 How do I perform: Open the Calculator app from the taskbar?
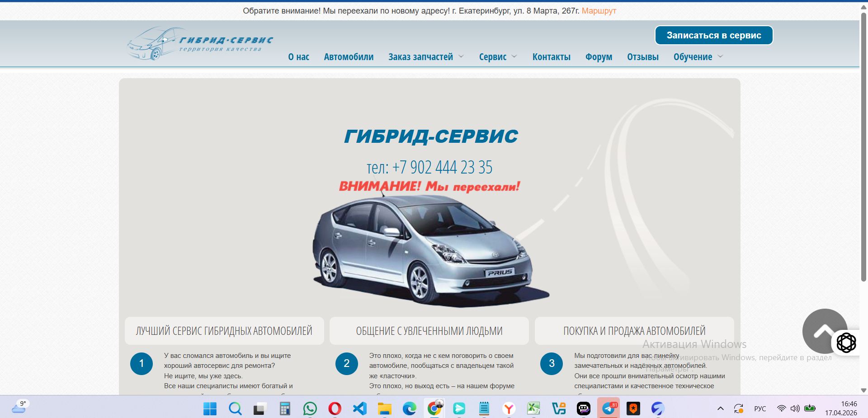284,409
